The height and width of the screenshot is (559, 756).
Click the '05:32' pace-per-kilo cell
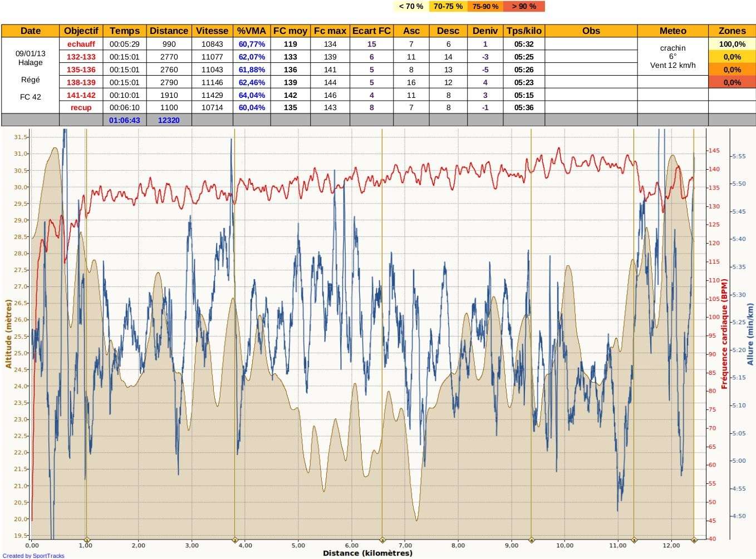pos(524,44)
